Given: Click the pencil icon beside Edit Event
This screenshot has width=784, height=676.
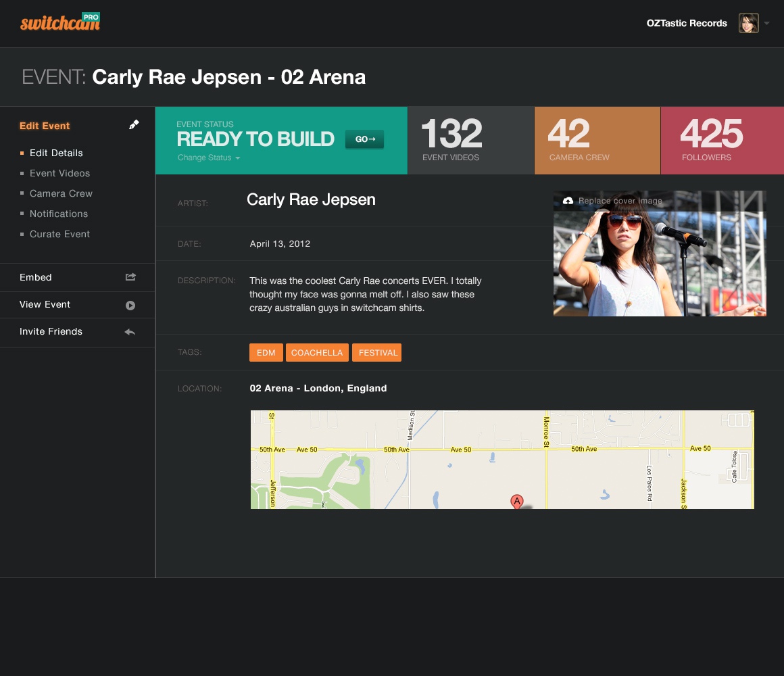Looking at the screenshot, I should pos(134,125).
